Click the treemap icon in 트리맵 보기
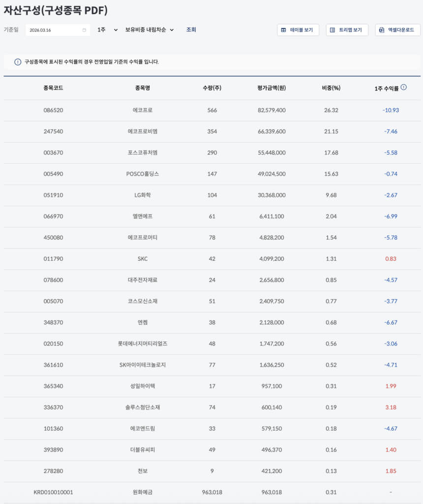423x504 pixels. pyautogui.click(x=332, y=30)
